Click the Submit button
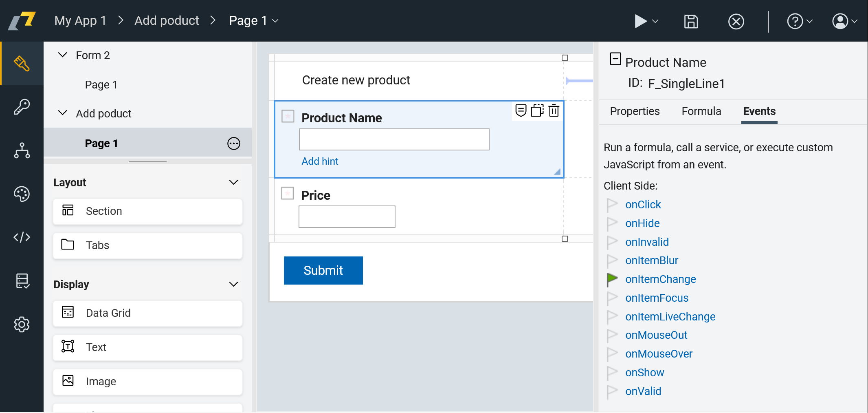 click(x=323, y=270)
